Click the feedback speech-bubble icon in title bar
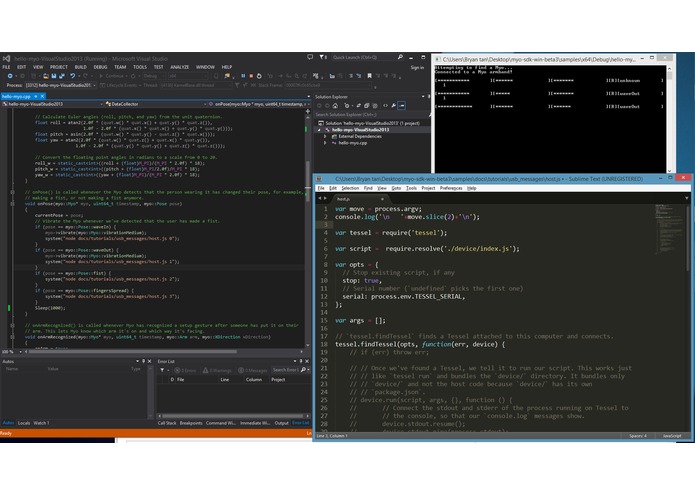 310,57
